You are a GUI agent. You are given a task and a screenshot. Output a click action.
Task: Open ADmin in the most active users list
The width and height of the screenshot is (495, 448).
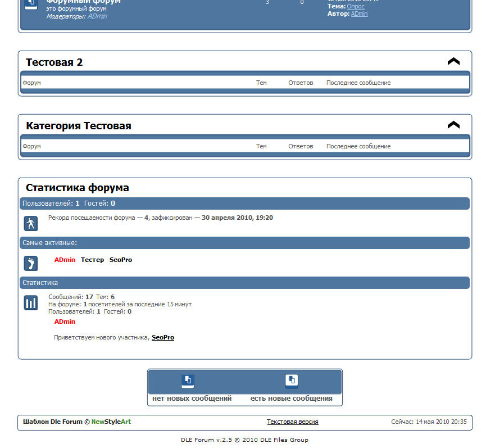point(65,260)
